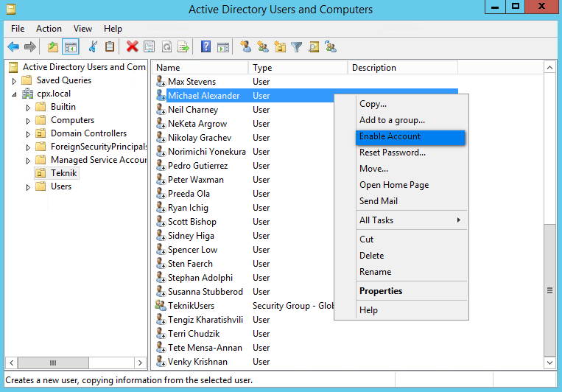This screenshot has width=562, height=392.
Task: Click the Add to group toolbar icon
Action: coord(331,47)
